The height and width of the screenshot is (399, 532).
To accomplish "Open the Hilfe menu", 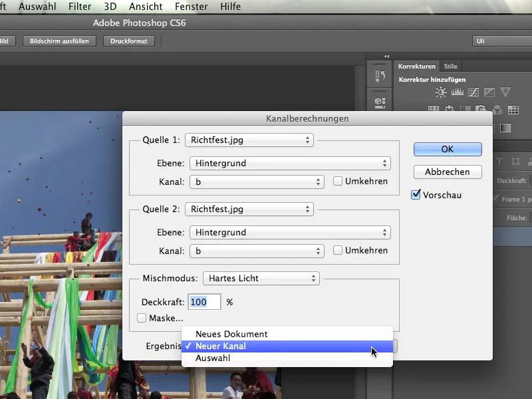I will click(x=231, y=7).
